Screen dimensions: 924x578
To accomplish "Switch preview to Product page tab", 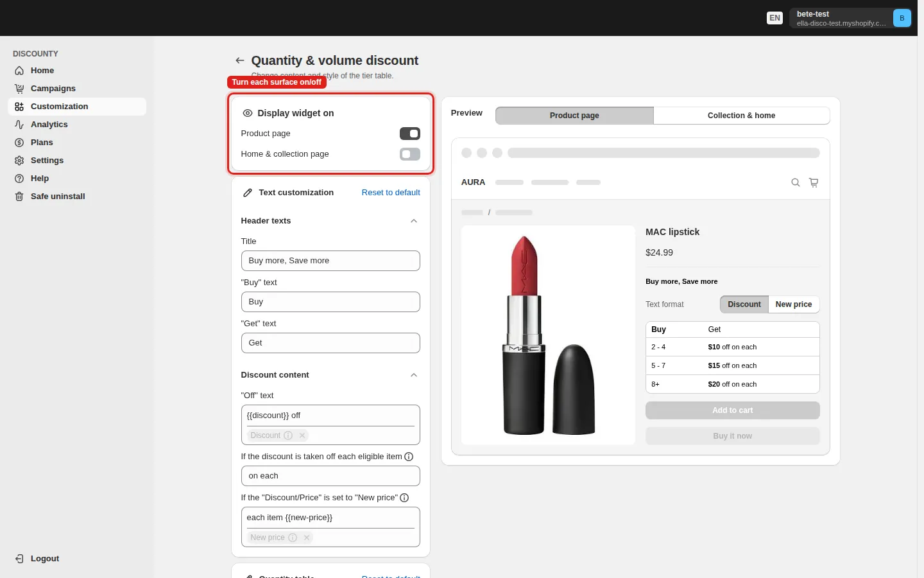I will click(574, 116).
